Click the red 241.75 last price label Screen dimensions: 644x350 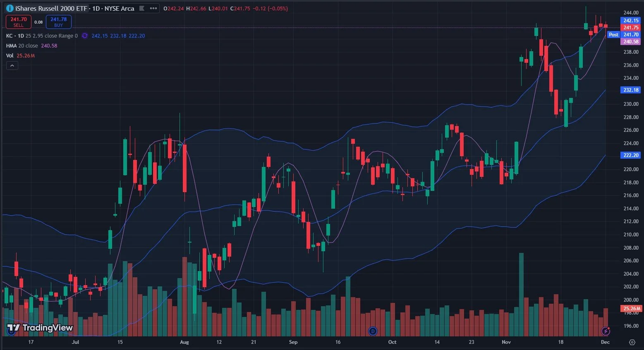[x=631, y=27]
